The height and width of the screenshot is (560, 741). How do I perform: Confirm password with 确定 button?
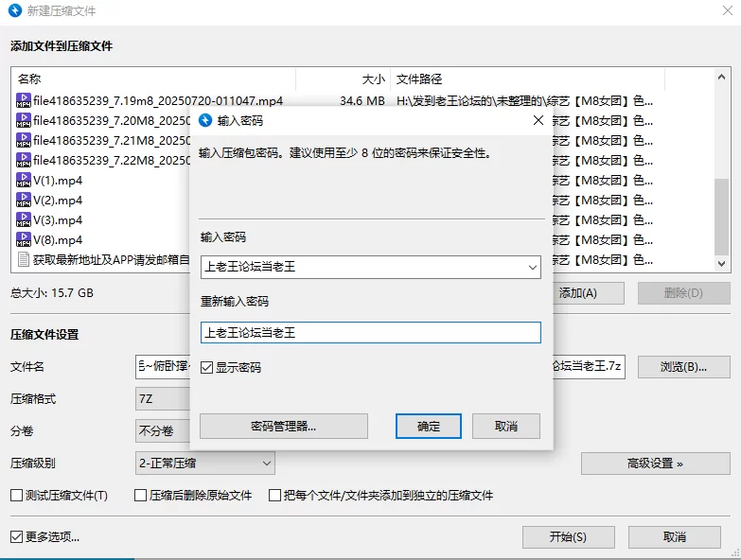coord(429,427)
